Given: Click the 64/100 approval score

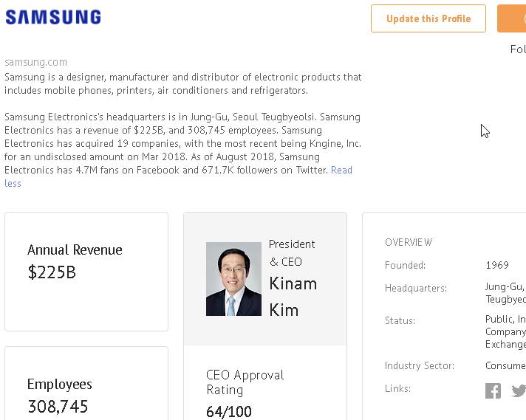Looking at the screenshot, I should pos(229,411).
